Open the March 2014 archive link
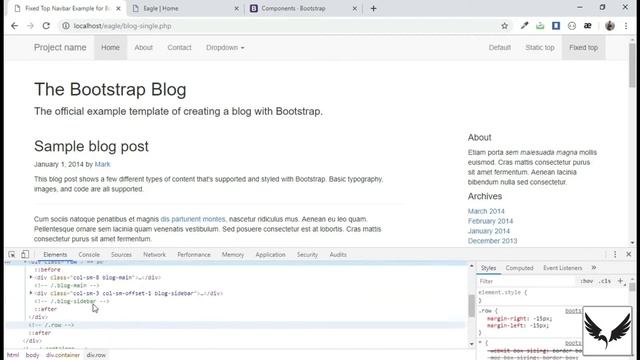Screen dimensions: 640x360 click(x=486, y=211)
